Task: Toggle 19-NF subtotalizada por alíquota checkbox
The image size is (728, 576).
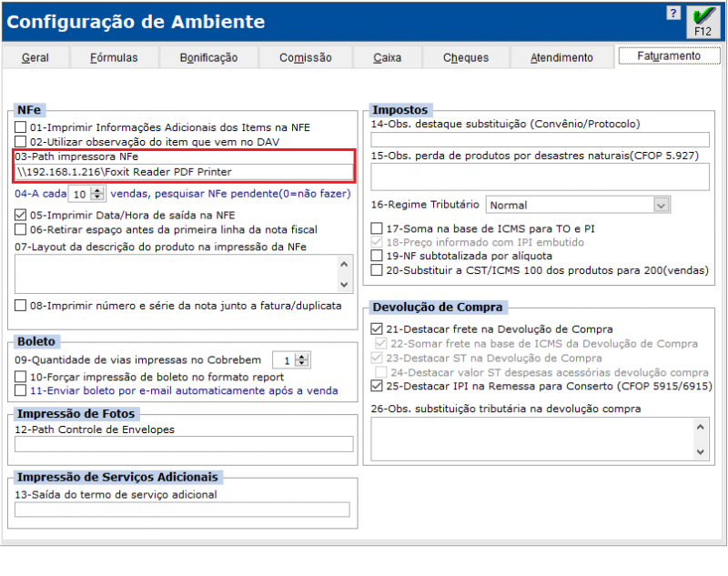Action: 378,256
